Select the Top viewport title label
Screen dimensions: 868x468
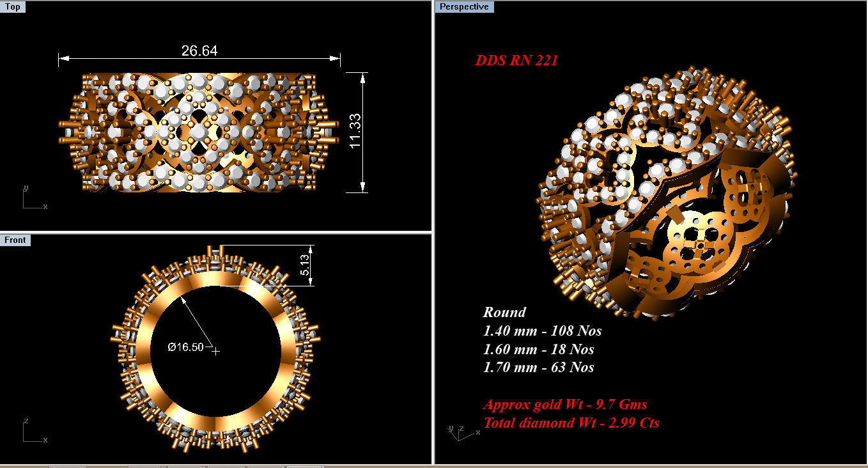pos(13,7)
